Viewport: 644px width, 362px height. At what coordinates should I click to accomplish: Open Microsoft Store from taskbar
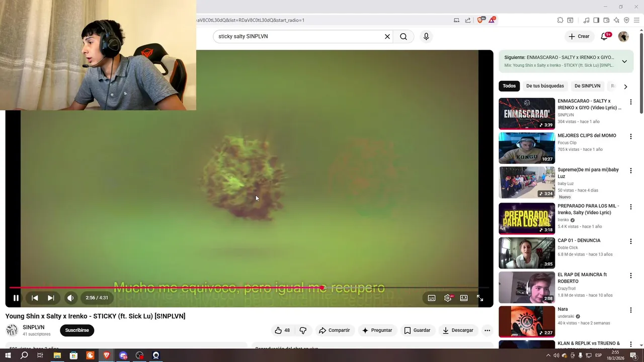pyautogui.click(x=73, y=355)
